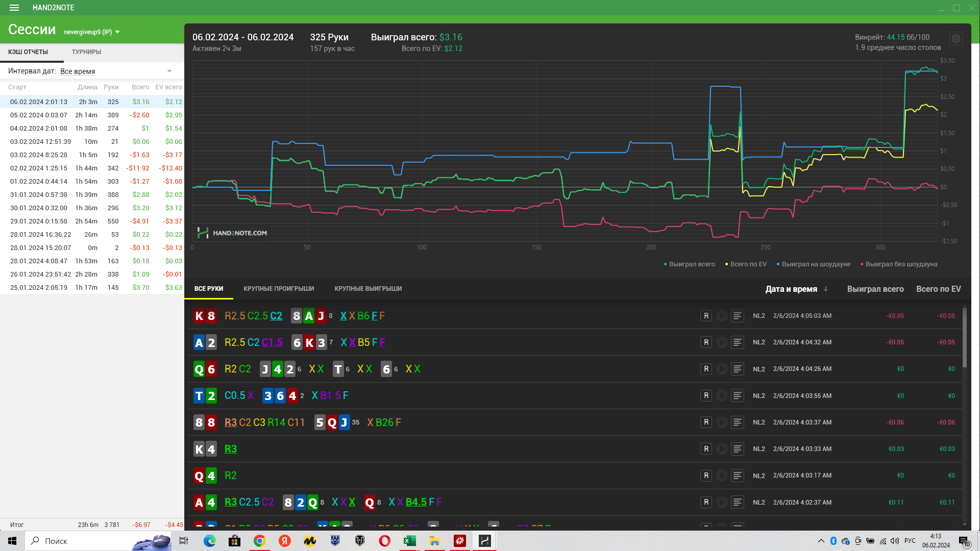Sort sessions by Руки column
The width and height of the screenshot is (980, 551).
[x=111, y=87]
